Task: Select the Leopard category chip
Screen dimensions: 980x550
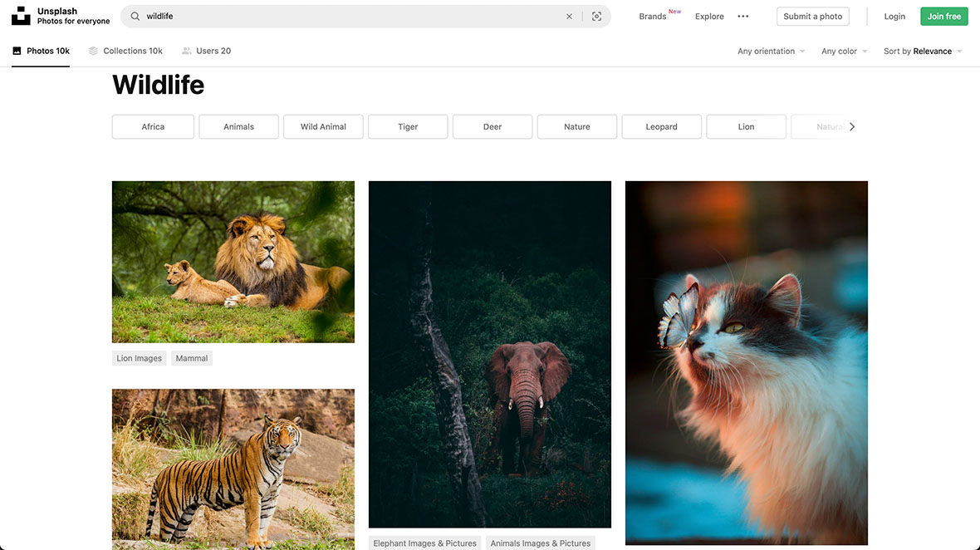Action: click(x=661, y=126)
